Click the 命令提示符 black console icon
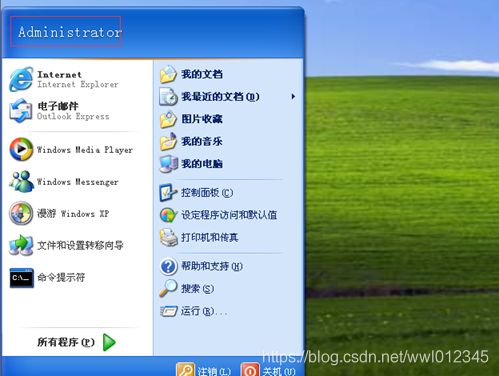Image resolution: width=499 pixels, height=376 pixels. click(x=22, y=278)
